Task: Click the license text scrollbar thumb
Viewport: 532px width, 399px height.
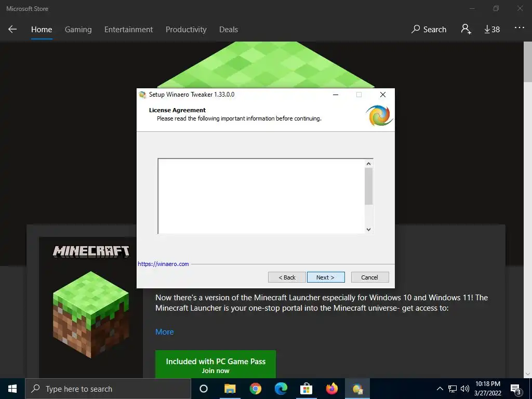Action: point(369,187)
